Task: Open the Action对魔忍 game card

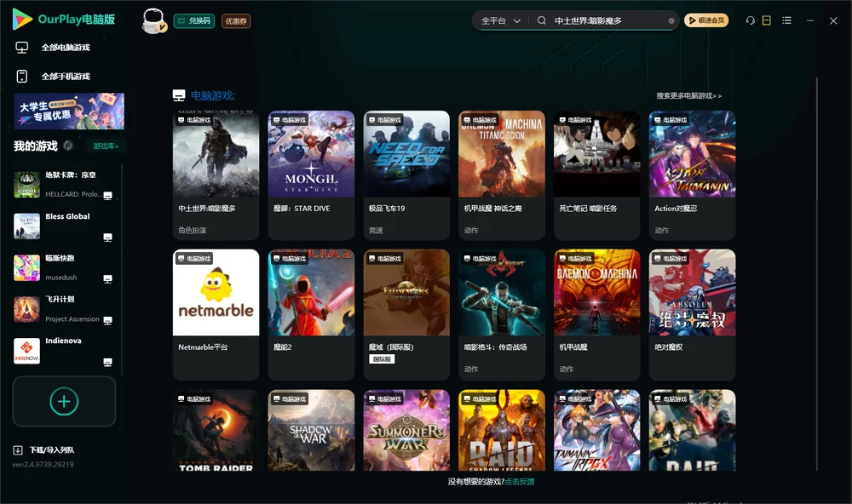Action: point(692,175)
